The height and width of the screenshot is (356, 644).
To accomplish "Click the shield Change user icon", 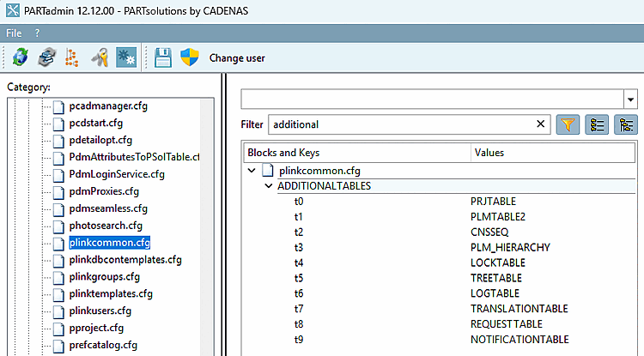I will coord(190,57).
